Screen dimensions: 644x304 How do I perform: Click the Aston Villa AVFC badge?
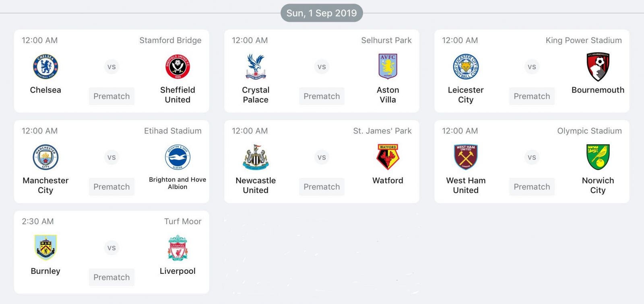click(x=388, y=67)
